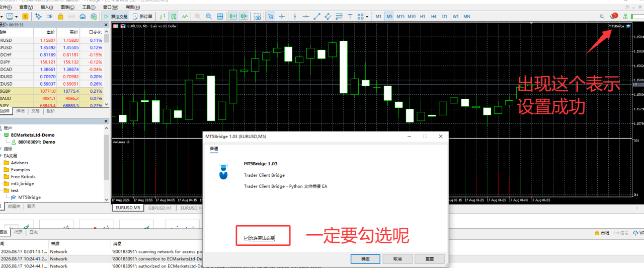The height and width of the screenshot is (268, 644).
Task: Select the text label T tool
Action: click(350, 17)
